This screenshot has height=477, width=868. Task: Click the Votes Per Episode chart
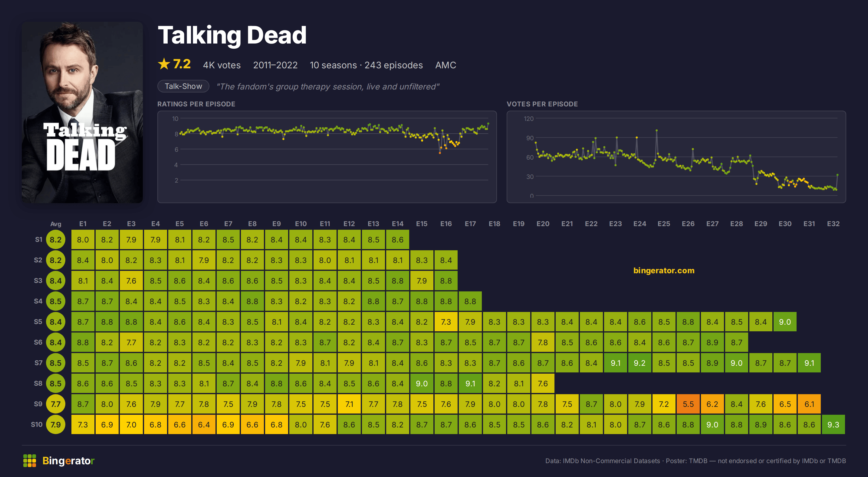(x=676, y=157)
